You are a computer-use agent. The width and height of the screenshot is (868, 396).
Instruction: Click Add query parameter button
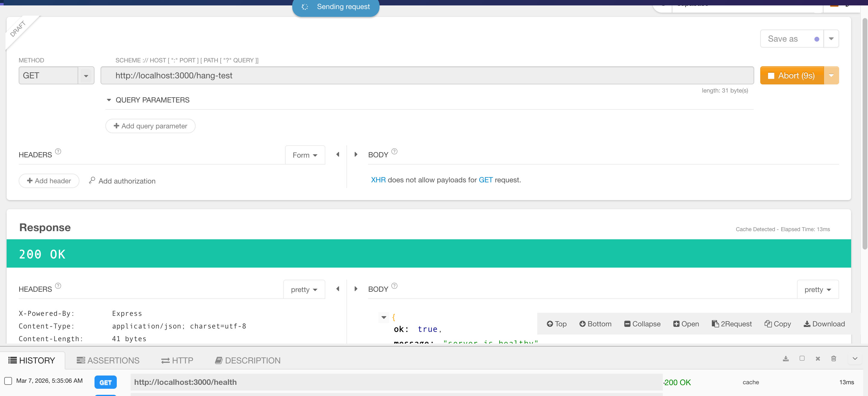(150, 126)
